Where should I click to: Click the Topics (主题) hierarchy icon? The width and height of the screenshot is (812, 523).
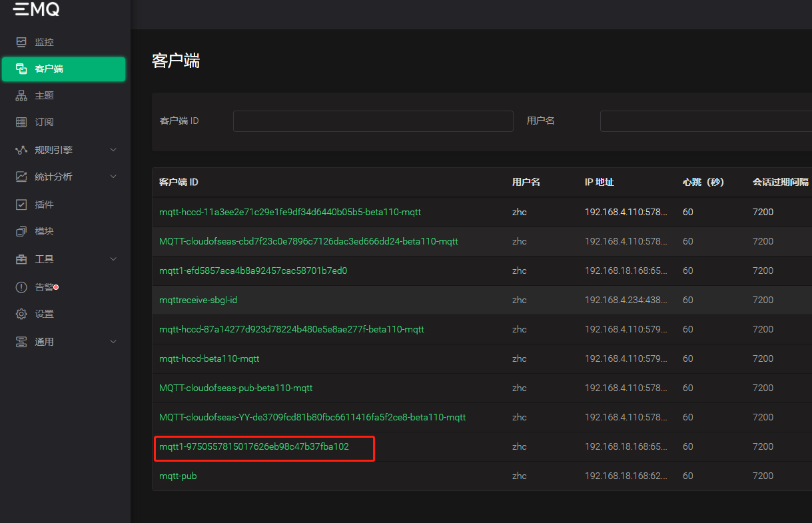pos(21,95)
